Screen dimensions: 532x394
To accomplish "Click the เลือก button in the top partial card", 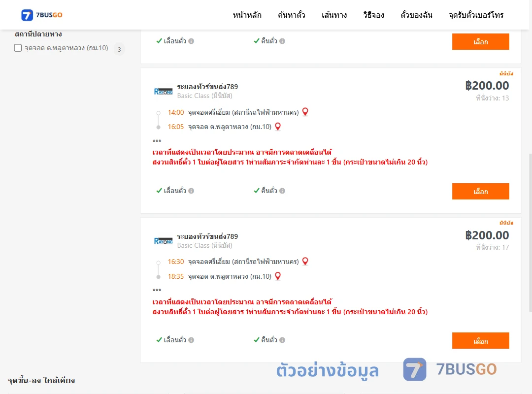I will click(480, 41).
